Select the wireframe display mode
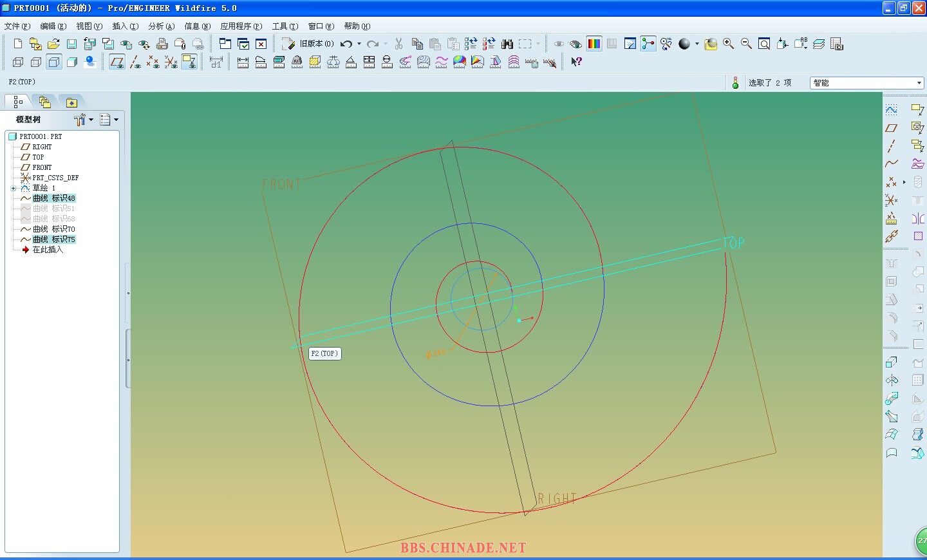The image size is (927, 560). tap(18, 62)
